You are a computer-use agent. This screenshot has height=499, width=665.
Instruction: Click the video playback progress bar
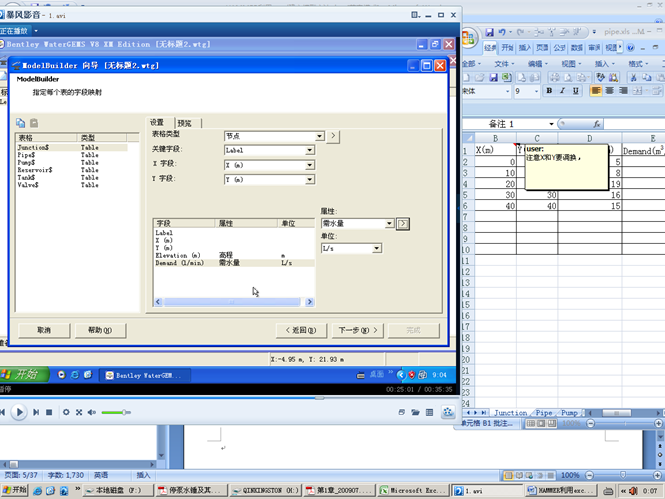[229, 398]
